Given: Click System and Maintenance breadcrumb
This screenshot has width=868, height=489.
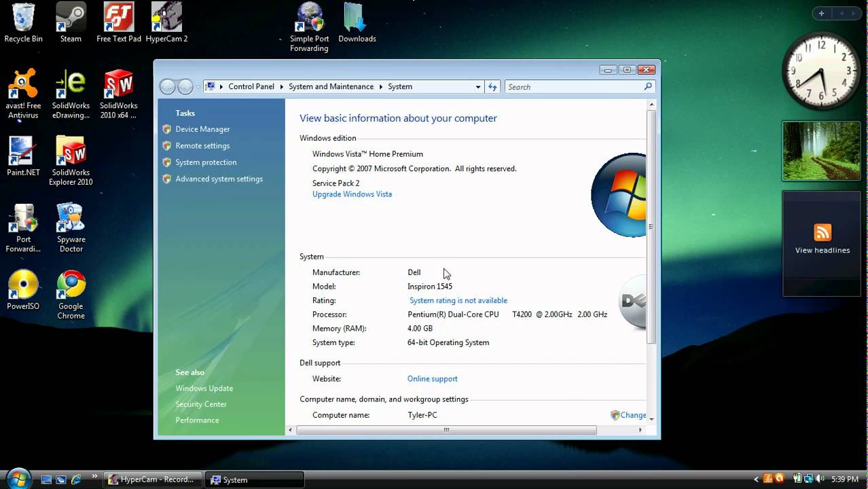Looking at the screenshot, I should point(331,86).
